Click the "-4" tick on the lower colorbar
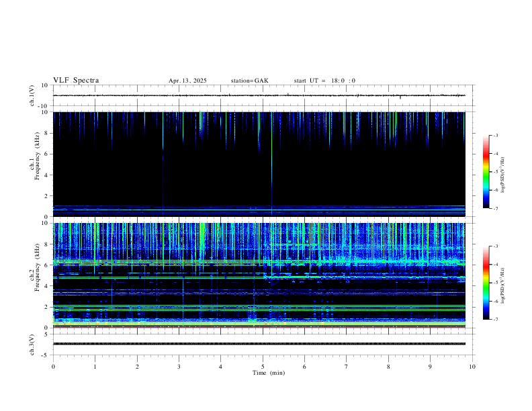 pos(496,265)
